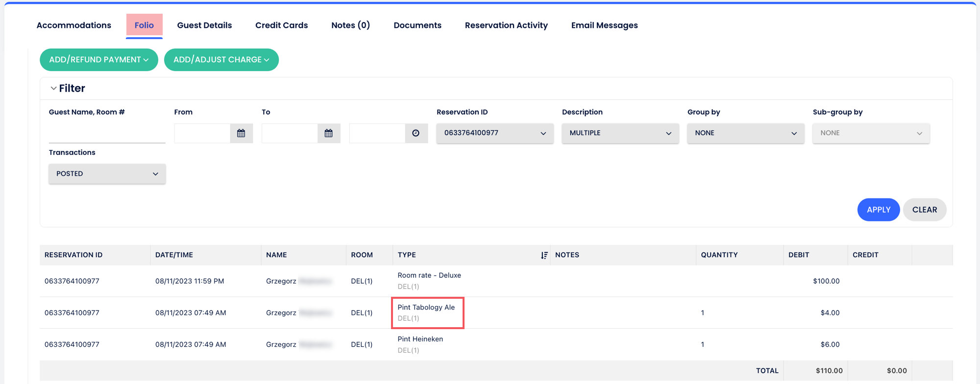Go to the Credit Cards tab
This screenshot has height=384, width=980.
tap(281, 25)
